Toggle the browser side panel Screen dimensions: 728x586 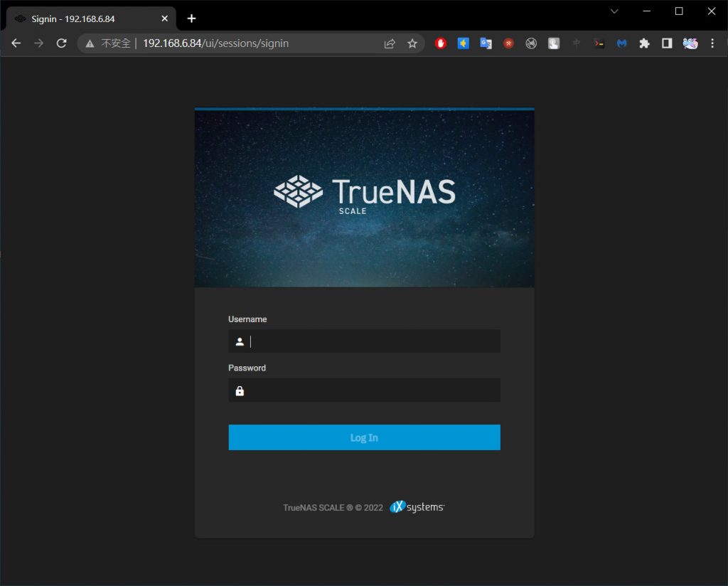[667, 43]
